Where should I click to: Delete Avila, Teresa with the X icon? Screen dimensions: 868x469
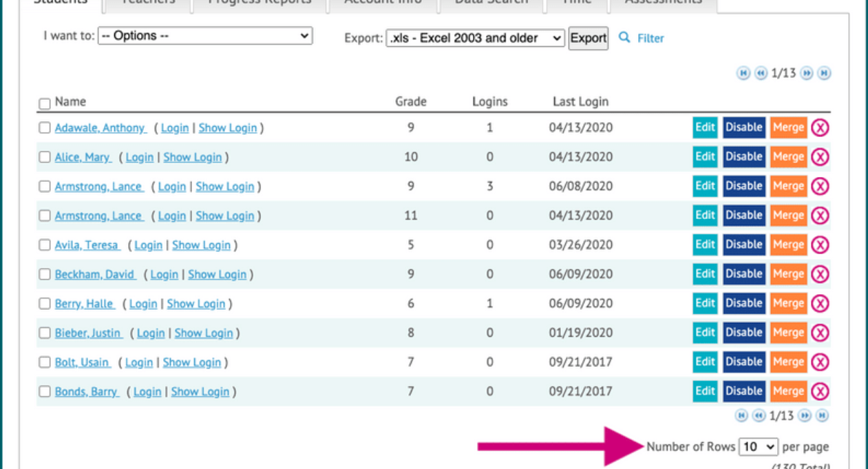(820, 244)
